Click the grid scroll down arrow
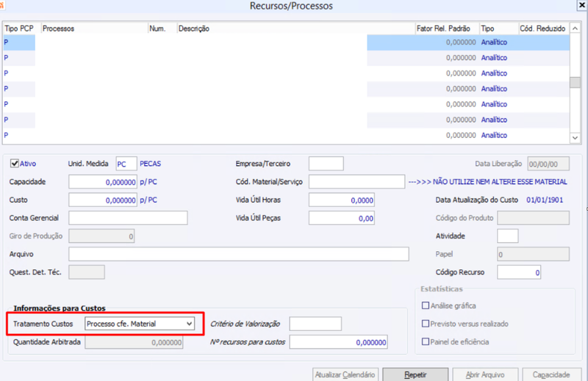The image size is (588, 381). coord(575,138)
